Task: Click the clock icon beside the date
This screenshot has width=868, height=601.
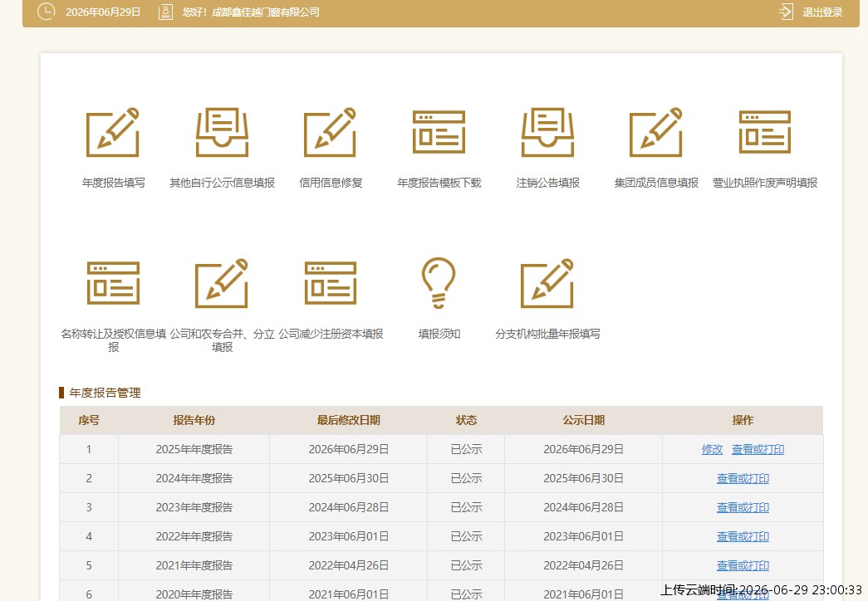Action: (46, 12)
